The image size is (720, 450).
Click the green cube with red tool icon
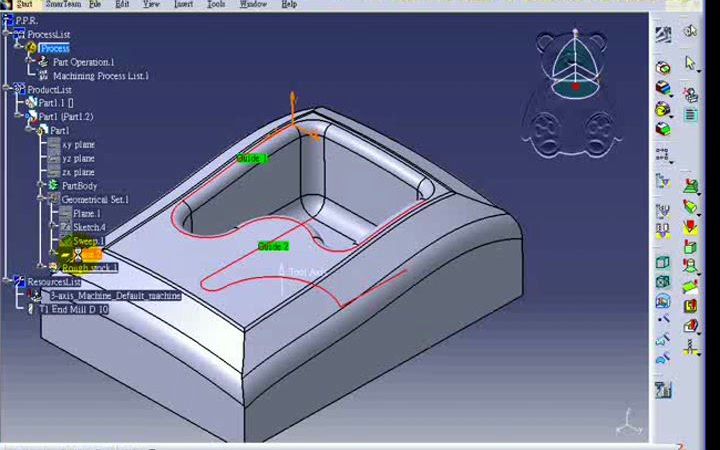pos(690,247)
